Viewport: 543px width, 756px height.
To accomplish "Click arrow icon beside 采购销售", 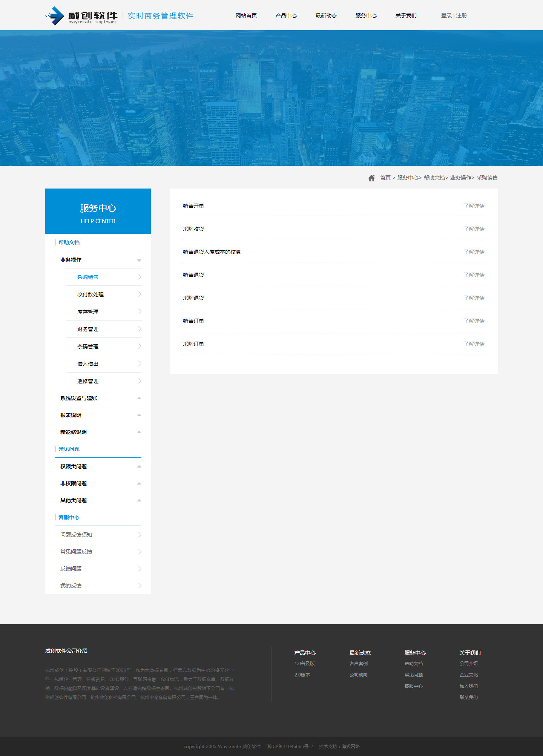I will 140,277.
